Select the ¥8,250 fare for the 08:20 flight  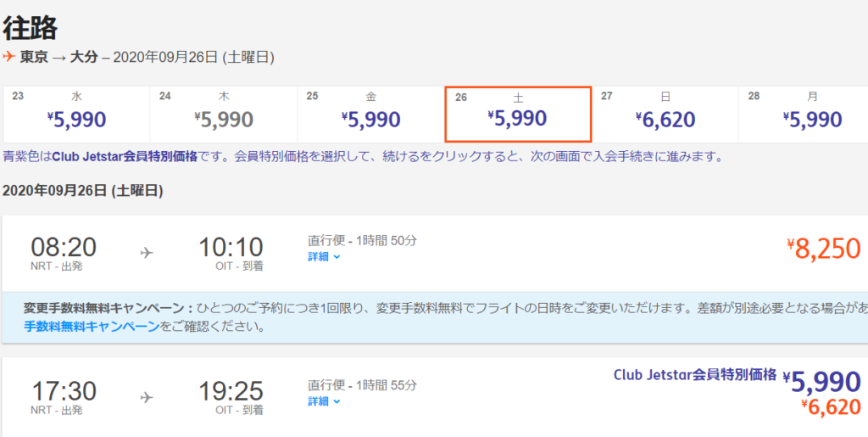point(823,248)
